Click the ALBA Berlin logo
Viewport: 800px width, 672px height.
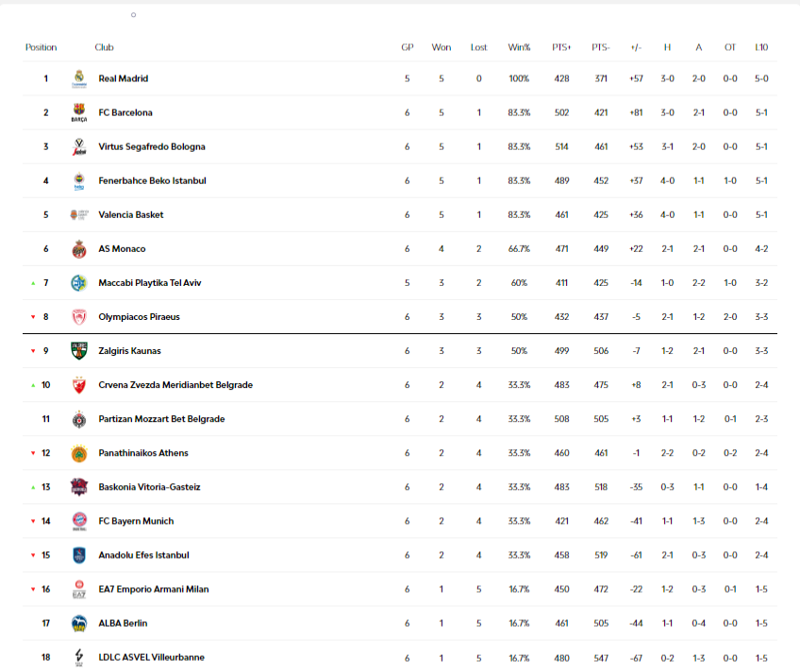[79, 623]
